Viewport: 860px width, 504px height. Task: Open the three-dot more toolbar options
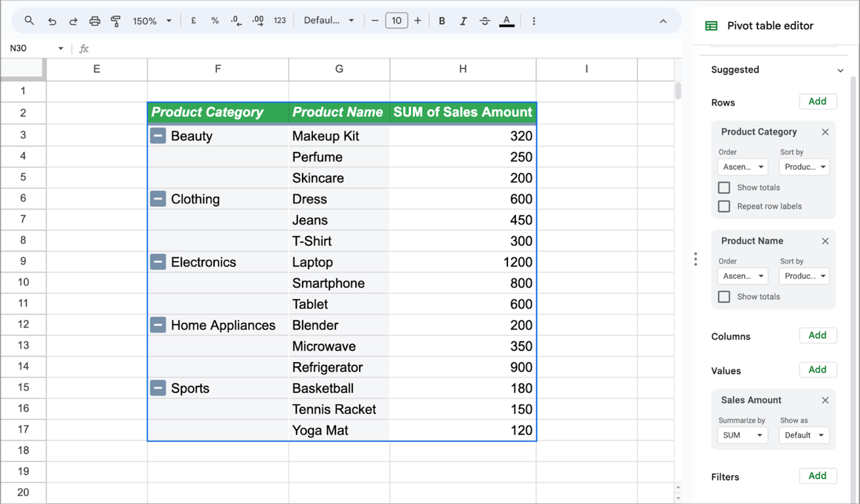[534, 21]
